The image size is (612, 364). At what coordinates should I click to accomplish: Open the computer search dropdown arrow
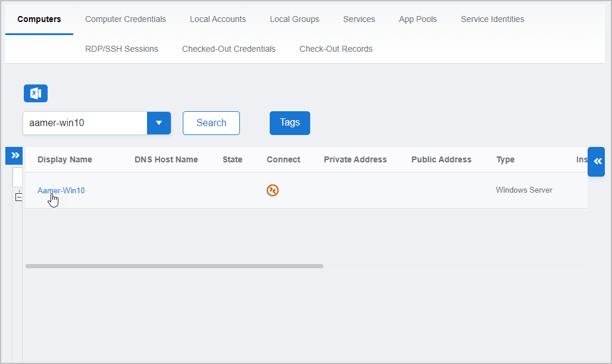(x=159, y=123)
